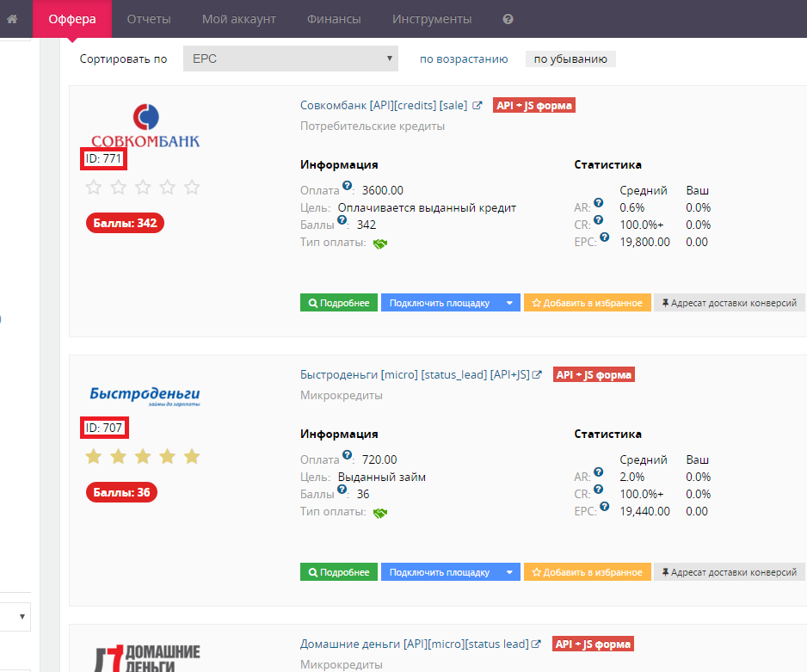This screenshot has height=672, width=807.
Task: Open the Финансы tab
Action: click(x=334, y=19)
